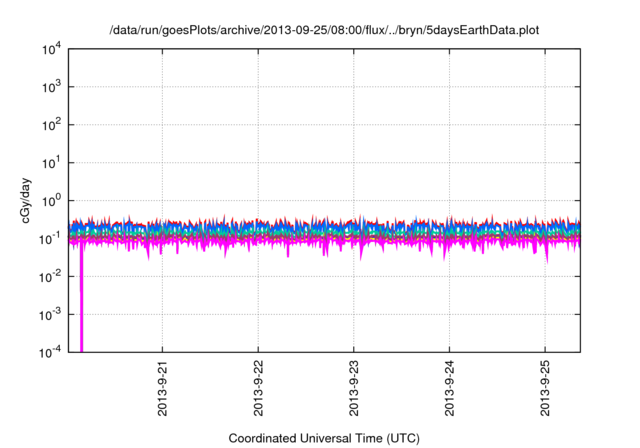The height and width of the screenshot is (448, 640).
Task: Click the magenta vertical dropout spike
Action: (81, 298)
